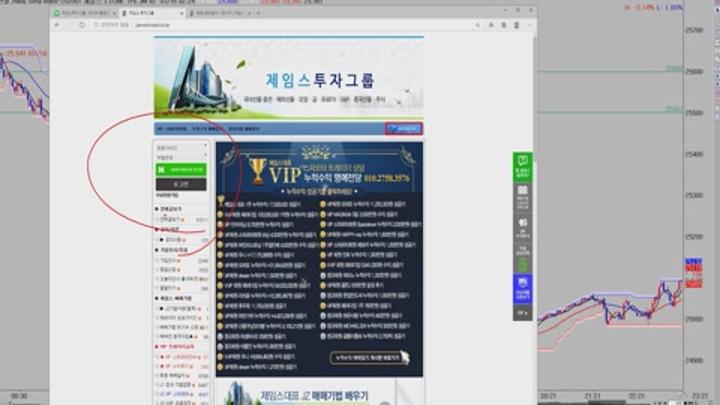Screen dimensions: 720x405
Task: Open a new tab with the plus button
Action: click(259, 13)
